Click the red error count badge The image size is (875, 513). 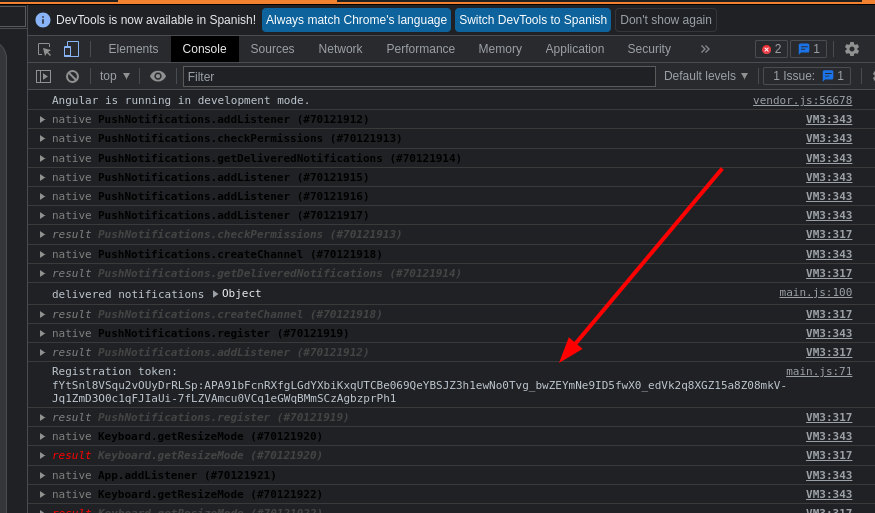[x=771, y=49]
